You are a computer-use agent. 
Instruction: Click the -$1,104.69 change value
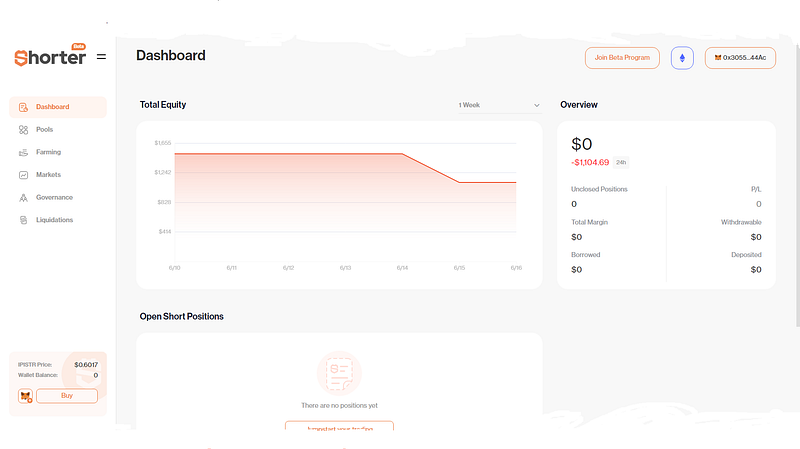coord(590,162)
